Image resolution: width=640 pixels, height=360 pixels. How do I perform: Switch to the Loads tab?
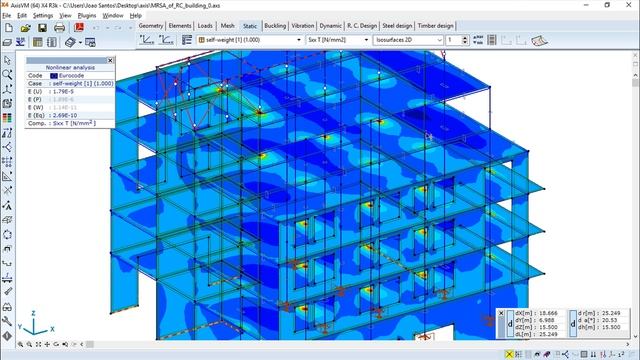[x=205, y=26]
